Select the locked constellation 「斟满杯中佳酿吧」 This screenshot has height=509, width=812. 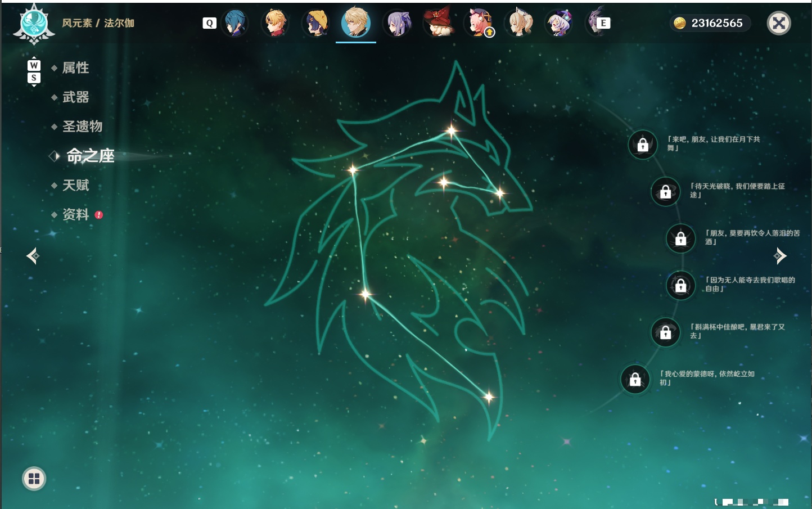[x=665, y=332]
